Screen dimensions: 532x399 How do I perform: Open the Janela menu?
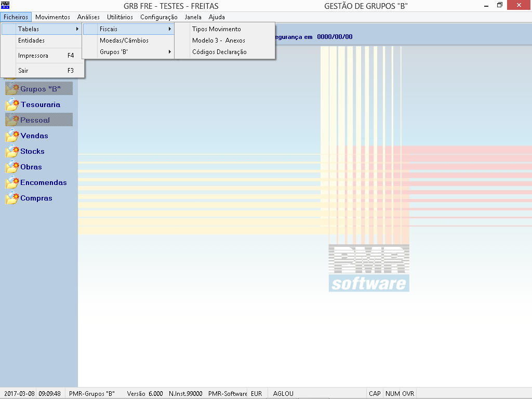point(193,17)
